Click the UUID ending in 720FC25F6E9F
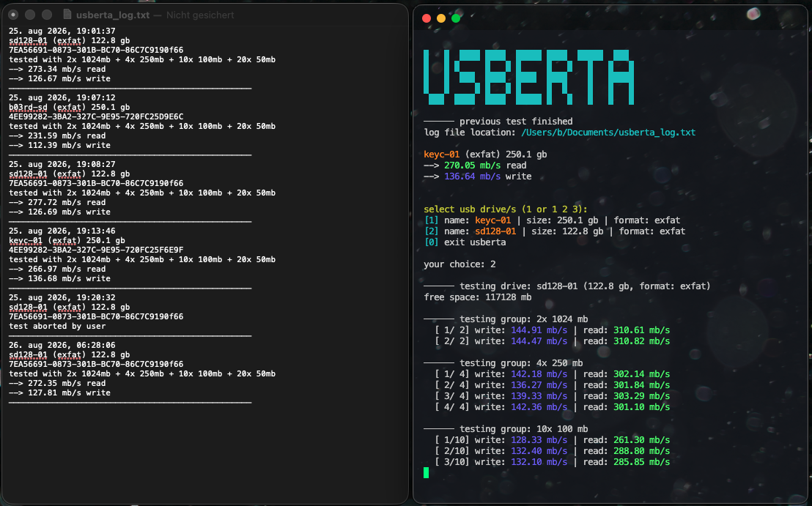 [96, 250]
